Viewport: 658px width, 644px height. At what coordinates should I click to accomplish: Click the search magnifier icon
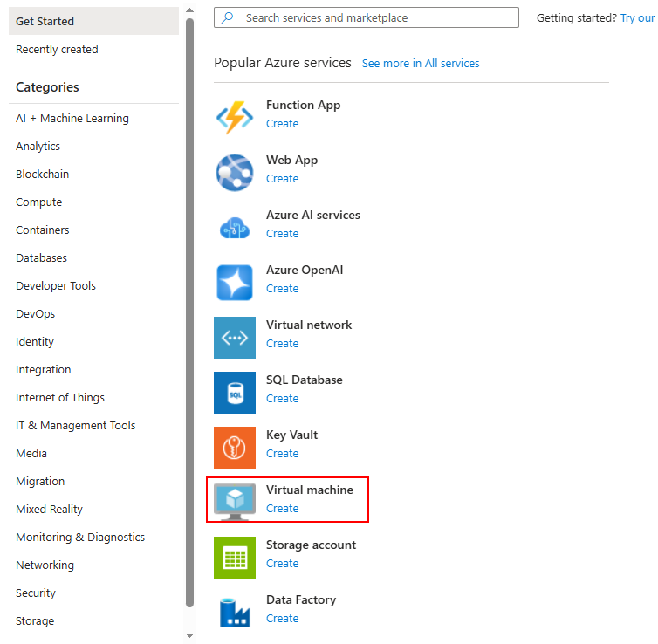228,17
